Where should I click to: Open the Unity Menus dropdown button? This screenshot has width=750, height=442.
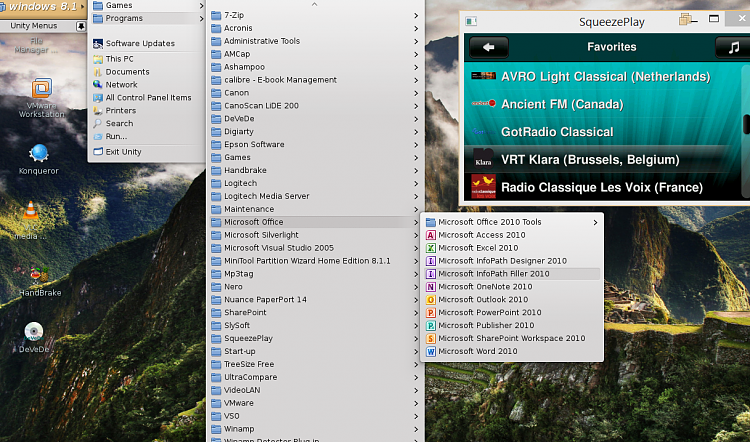pyautogui.click(x=81, y=26)
